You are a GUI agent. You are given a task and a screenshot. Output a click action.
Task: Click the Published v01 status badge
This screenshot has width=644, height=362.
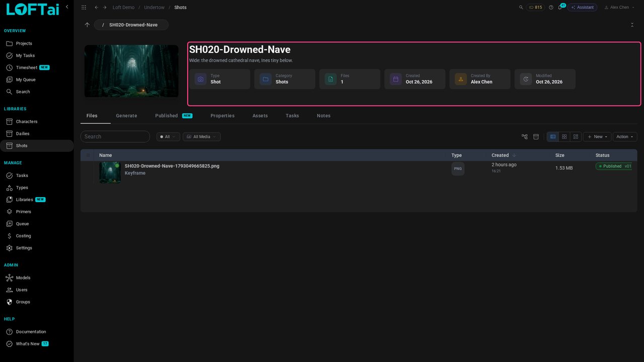tap(614, 166)
